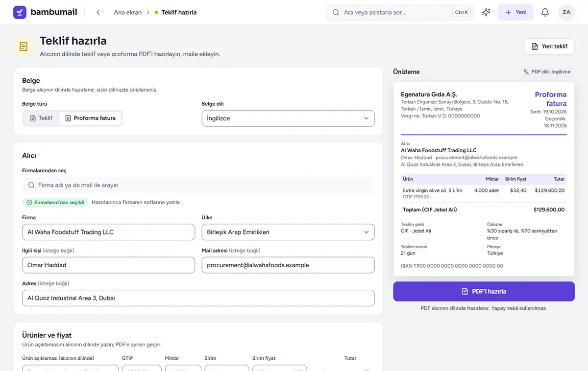Click the Mail adresi input field
The image size is (588, 371).
[288, 265]
